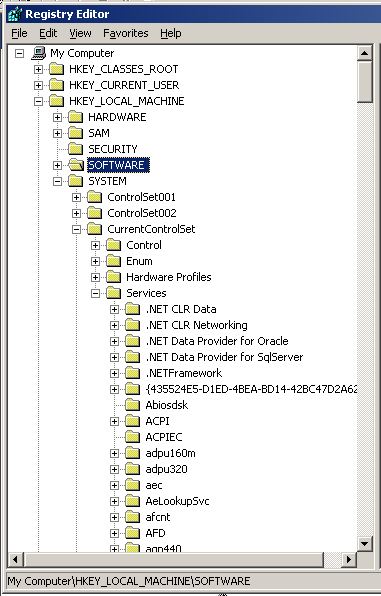Select .NET Data Provider for Oracle
381x596 pixels.
click(x=217, y=341)
